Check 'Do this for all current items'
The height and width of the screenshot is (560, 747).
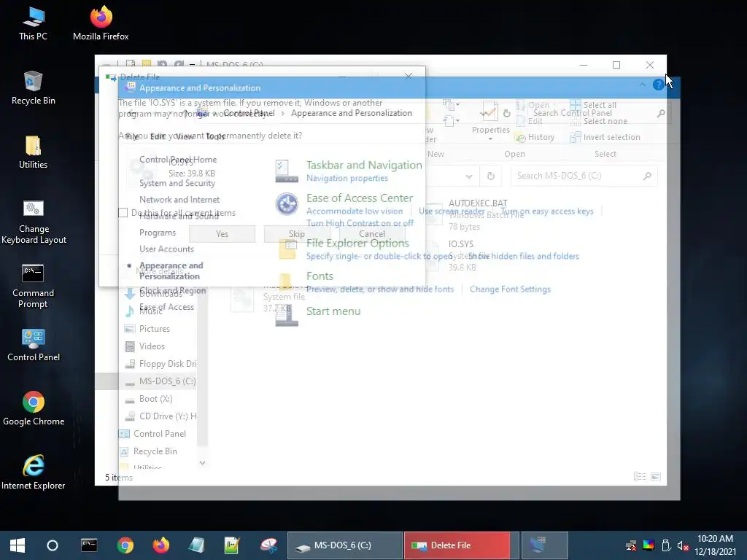(123, 213)
